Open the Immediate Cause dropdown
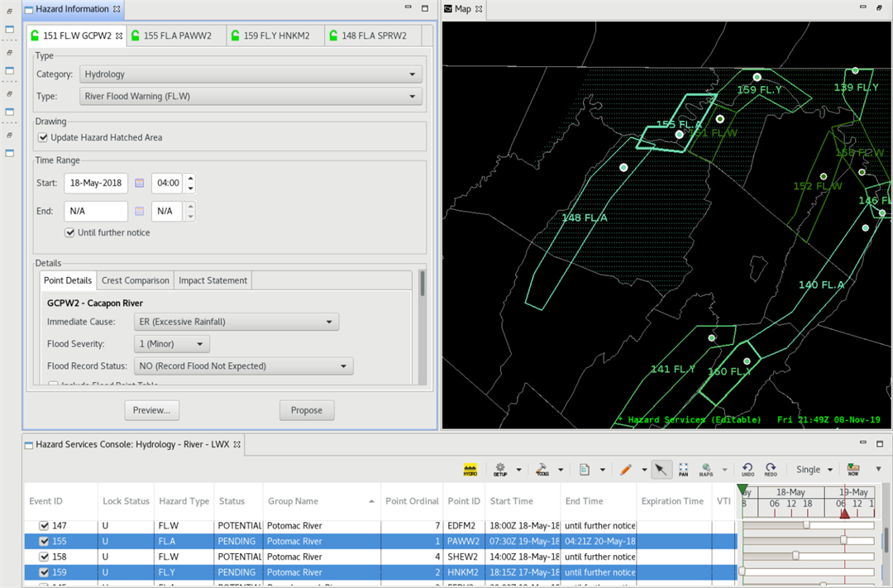Viewport: 893px width, 588px height. (236, 322)
